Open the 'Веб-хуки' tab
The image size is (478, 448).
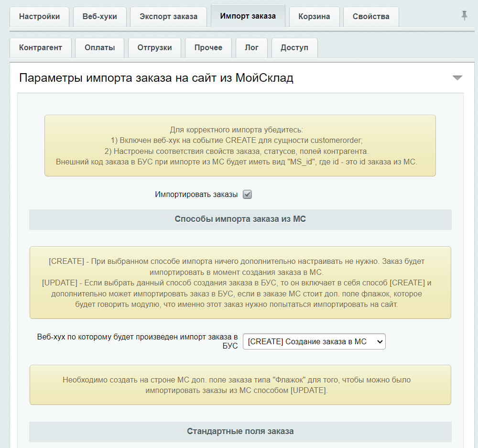coord(99,17)
